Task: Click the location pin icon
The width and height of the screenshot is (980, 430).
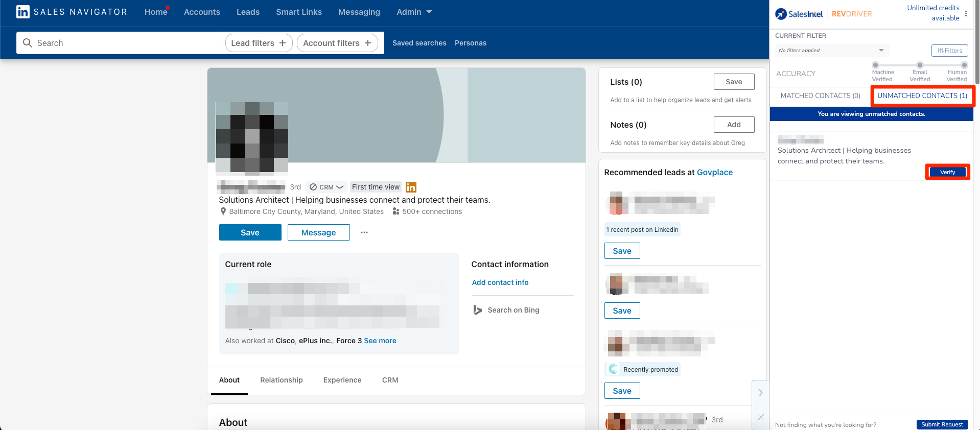Action: click(223, 211)
